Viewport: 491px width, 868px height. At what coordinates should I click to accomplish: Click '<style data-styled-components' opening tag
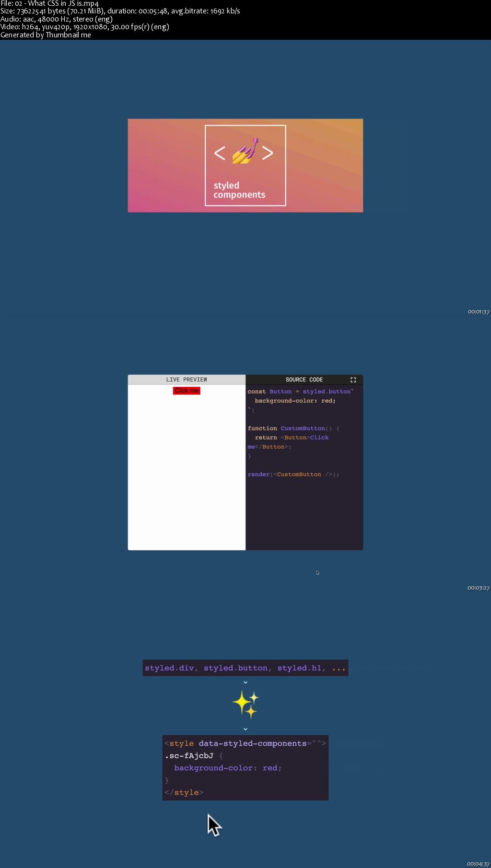tap(245, 743)
